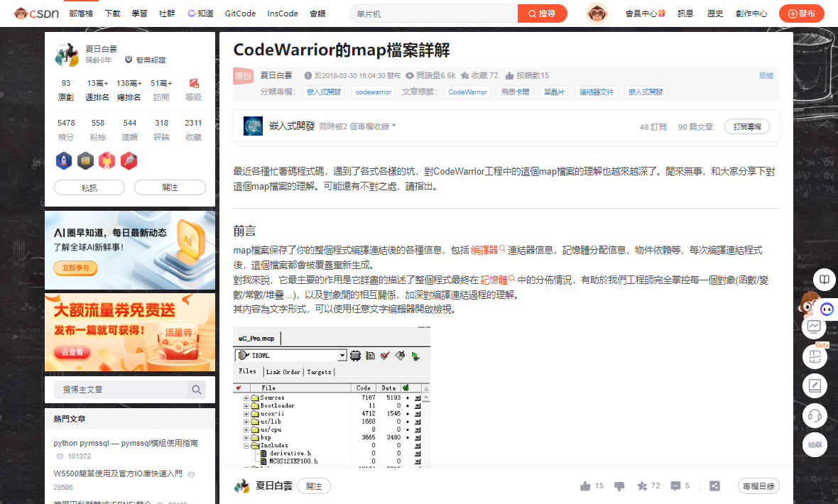Open InsCode from the top navigation

(283, 13)
